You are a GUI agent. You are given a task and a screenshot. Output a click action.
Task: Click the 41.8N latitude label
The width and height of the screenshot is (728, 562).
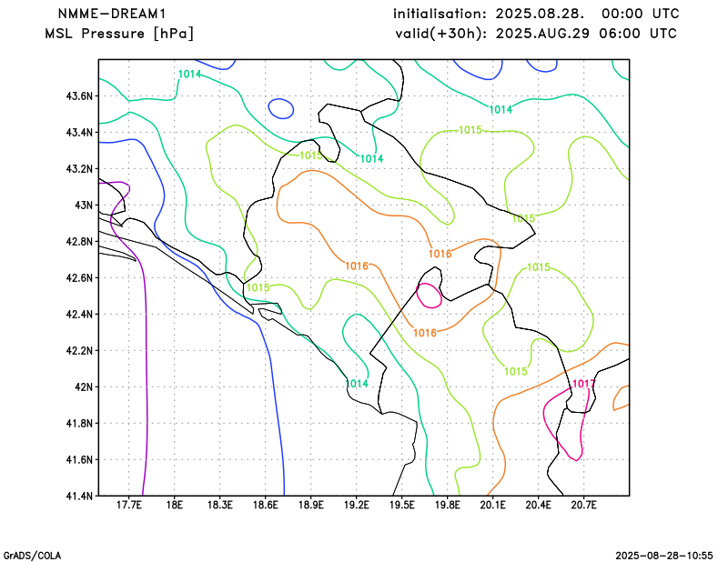pyautogui.click(x=79, y=424)
